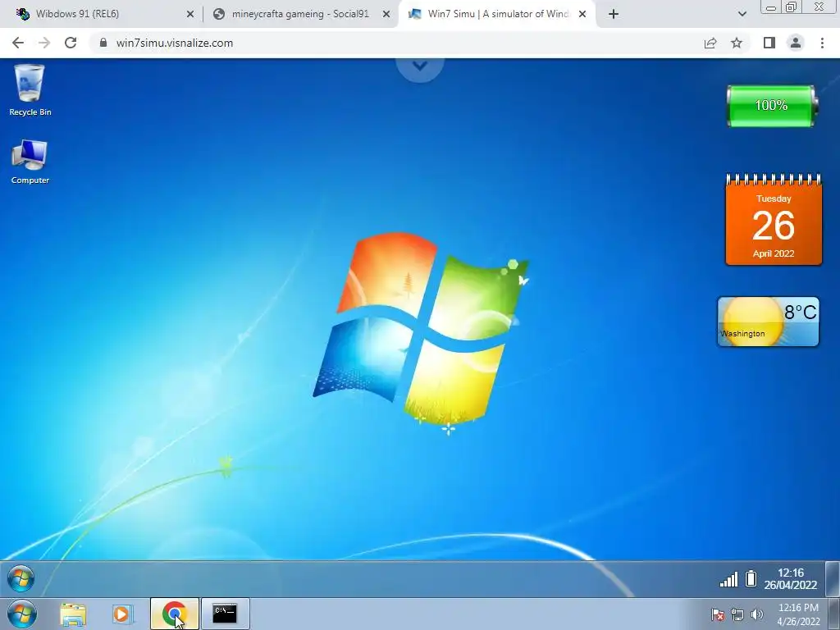Image resolution: width=840 pixels, height=630 pixels.
Task: Click the volume speaker tray icon
Action: (757, 614)
